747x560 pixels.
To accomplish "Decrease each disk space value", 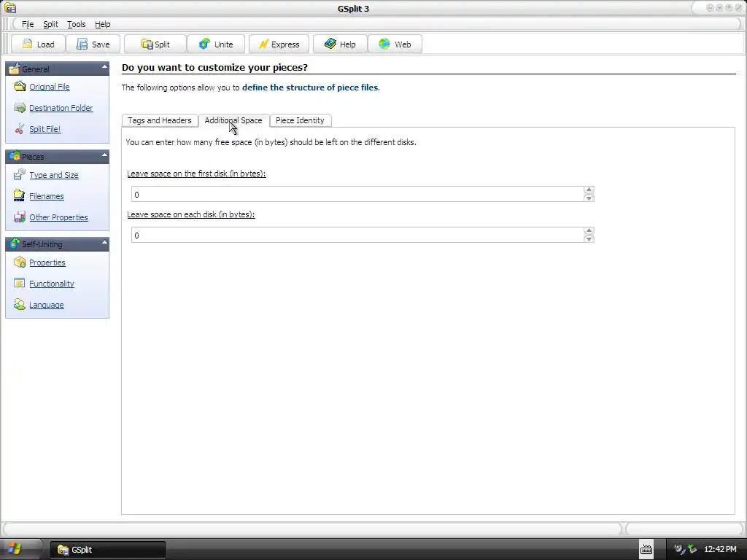I will click(589, 239).
